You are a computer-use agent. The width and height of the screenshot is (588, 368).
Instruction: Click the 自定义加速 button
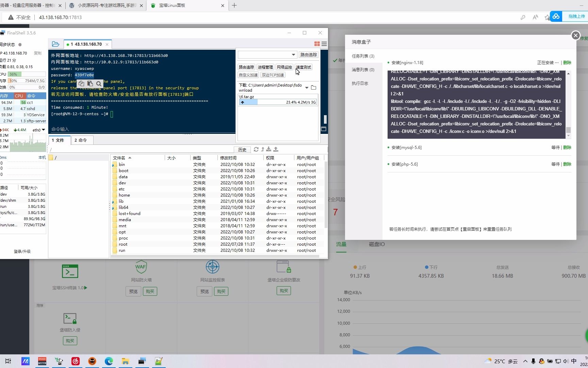pos(248,75)
